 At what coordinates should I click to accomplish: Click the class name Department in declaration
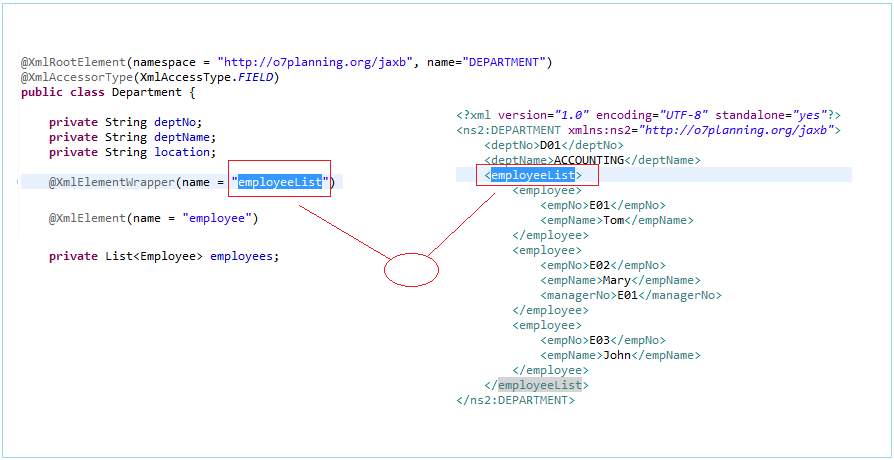tap(147, 92)
